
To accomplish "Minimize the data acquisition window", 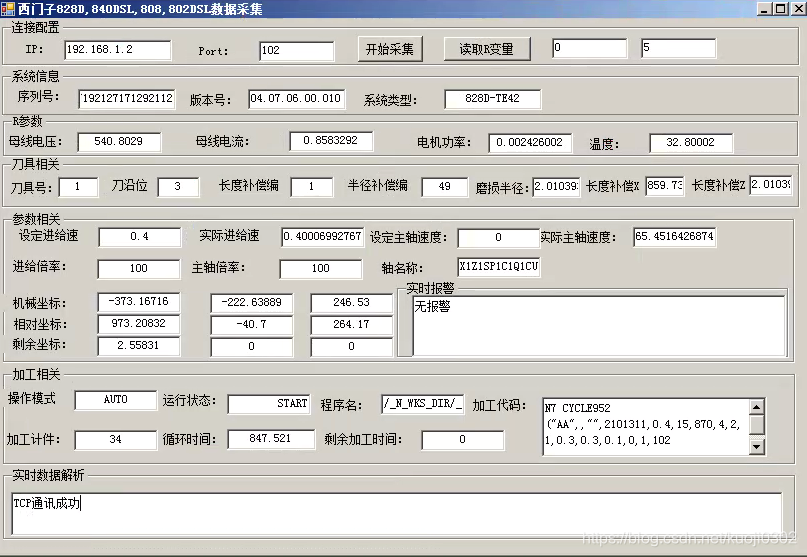I will [x=765, y=8].
